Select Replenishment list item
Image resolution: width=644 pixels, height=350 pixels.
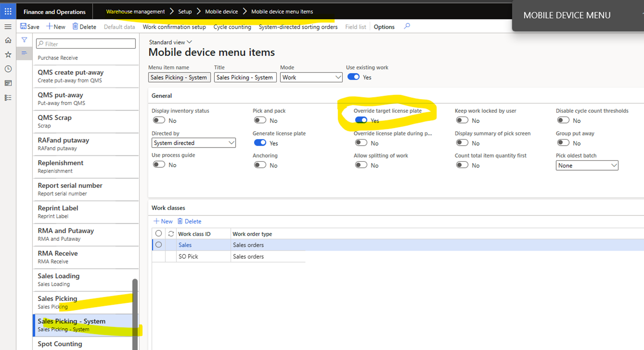[x=86, y=167]
